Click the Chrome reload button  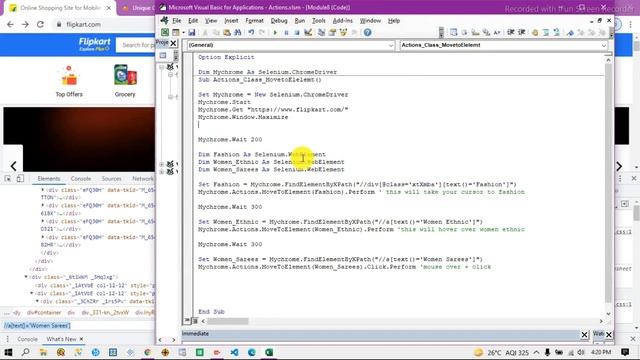point(40,24)
